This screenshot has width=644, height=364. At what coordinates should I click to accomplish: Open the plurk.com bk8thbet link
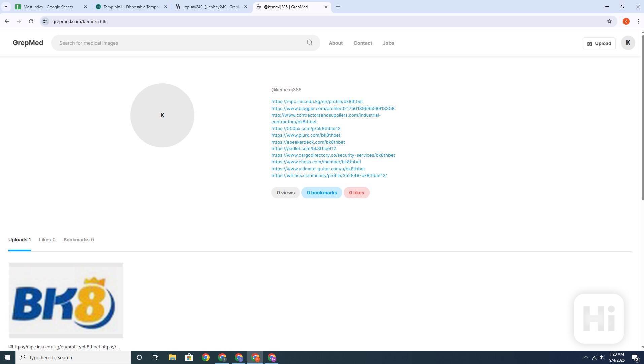click(x=306, y=135)
